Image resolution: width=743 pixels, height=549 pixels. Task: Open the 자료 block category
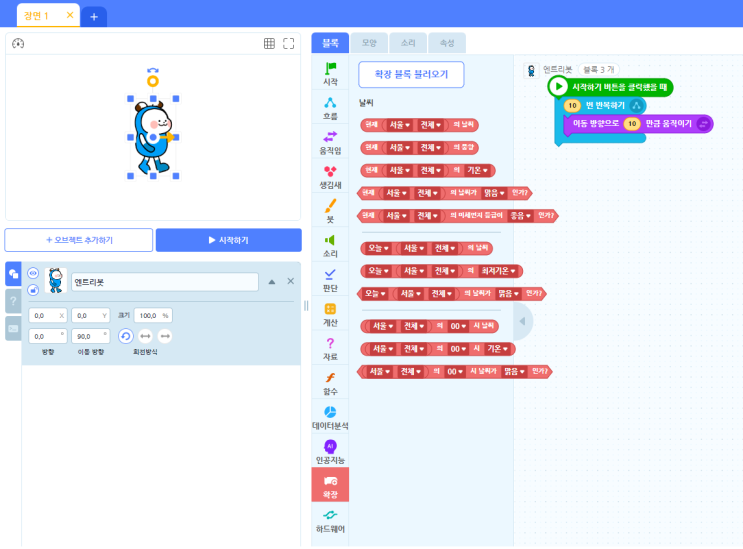click(330, 349)
